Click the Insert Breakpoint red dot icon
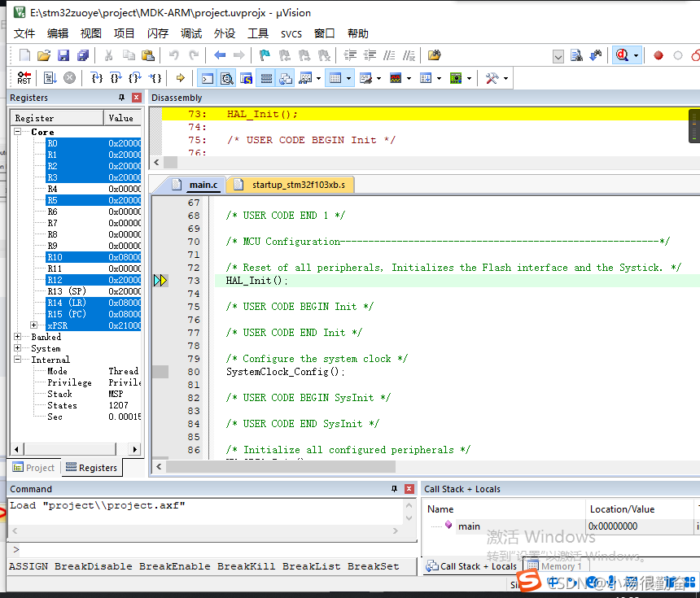 pos(658,55)
